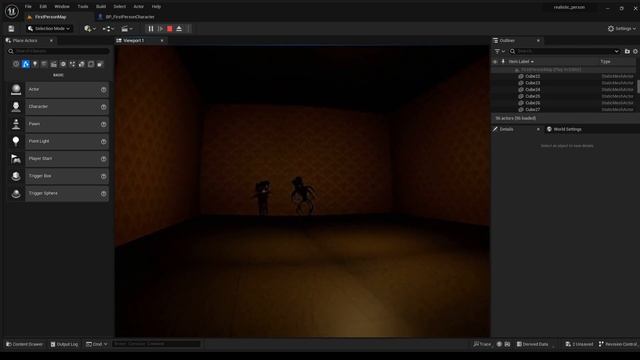Open help for the Point Light entry
Viewport: 640px width, 360px height.
click(x=104, y=142)
